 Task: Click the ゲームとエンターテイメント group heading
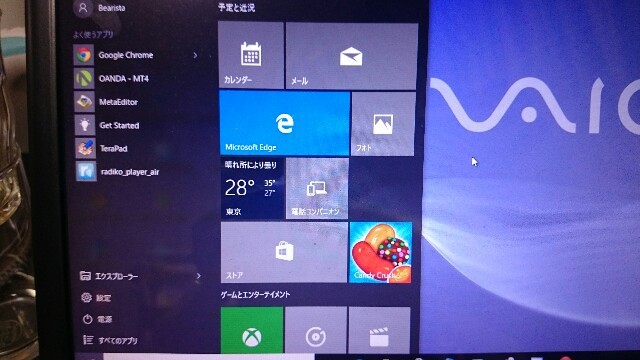pyautogui.click(x=256, y=295)
